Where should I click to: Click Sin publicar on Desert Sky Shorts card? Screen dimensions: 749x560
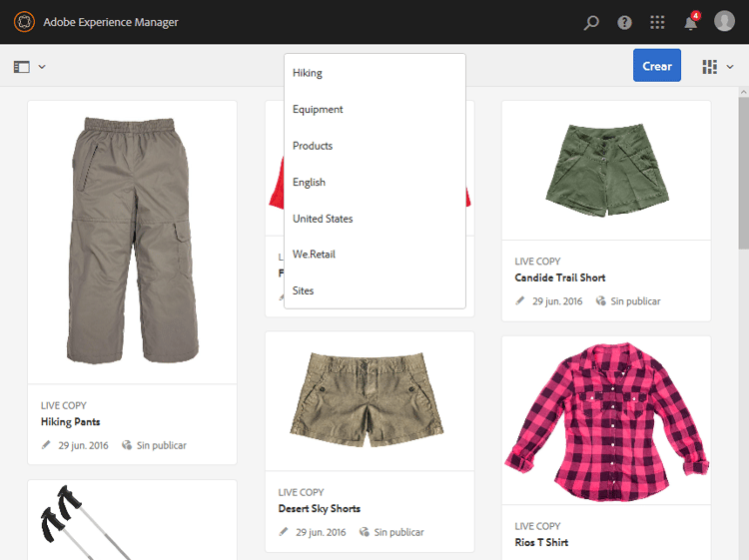point(398,532)
